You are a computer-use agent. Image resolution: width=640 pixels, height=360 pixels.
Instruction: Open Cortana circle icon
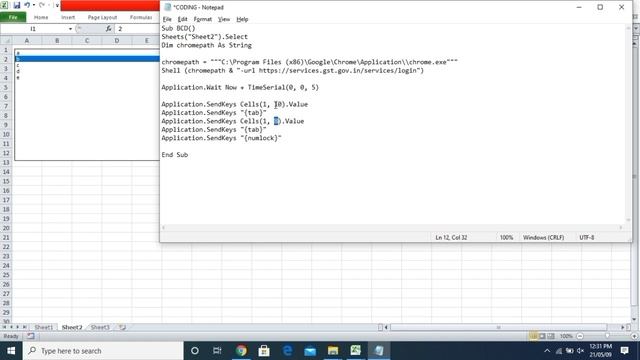(195, 351)
